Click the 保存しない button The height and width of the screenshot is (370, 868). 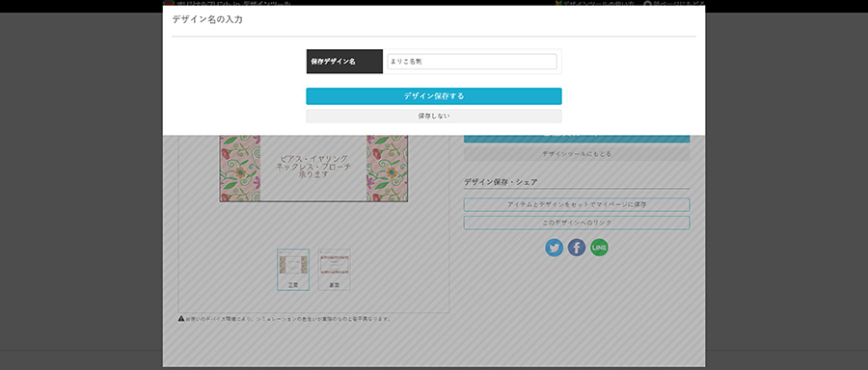434,117
